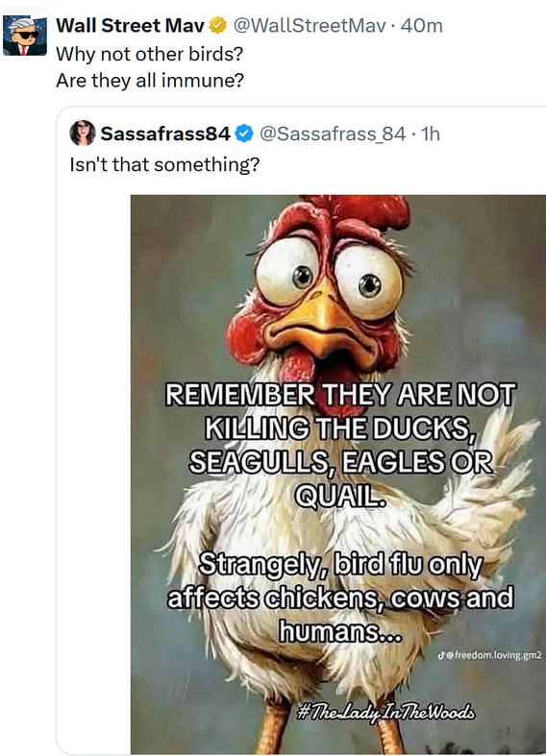
Task: Click the '@freedom.loving.gm2' watermark text
Action: point(494,656)
